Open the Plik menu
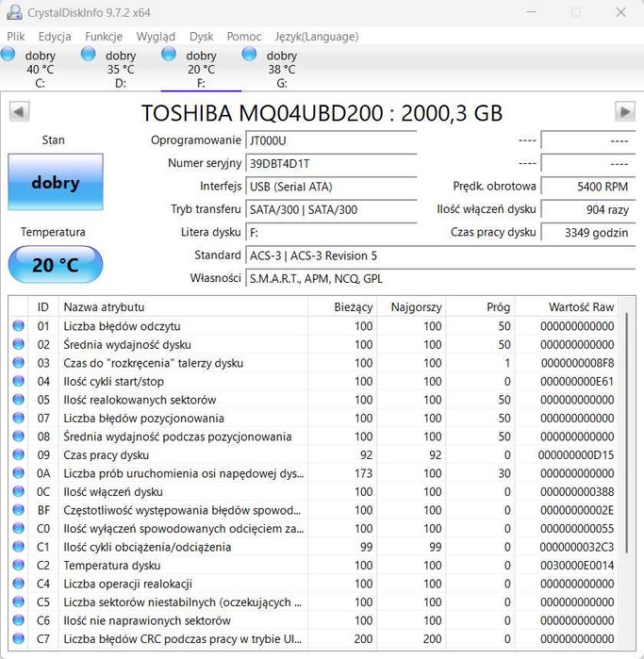 (16, 37)
